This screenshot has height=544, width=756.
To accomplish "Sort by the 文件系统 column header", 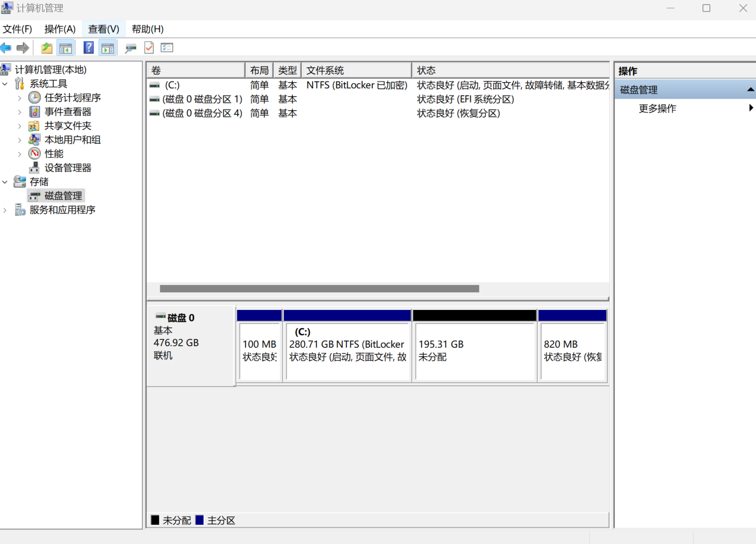I will [x=356, y=70].
